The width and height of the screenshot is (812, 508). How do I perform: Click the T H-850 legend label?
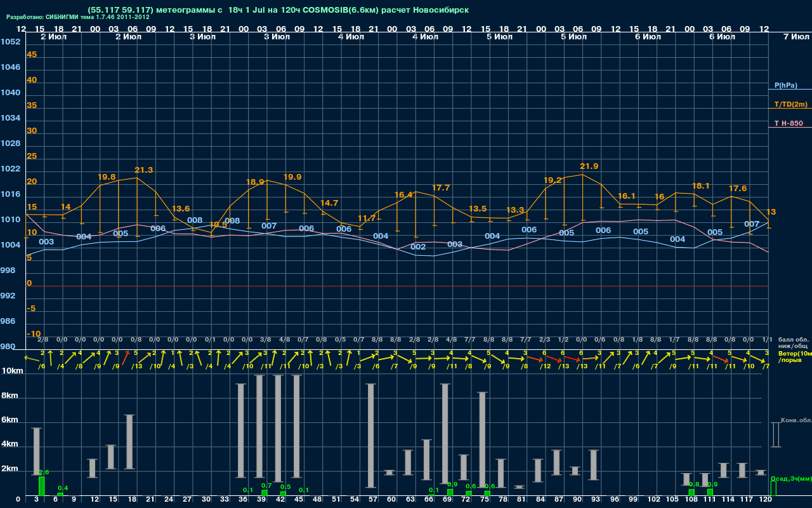789,123
